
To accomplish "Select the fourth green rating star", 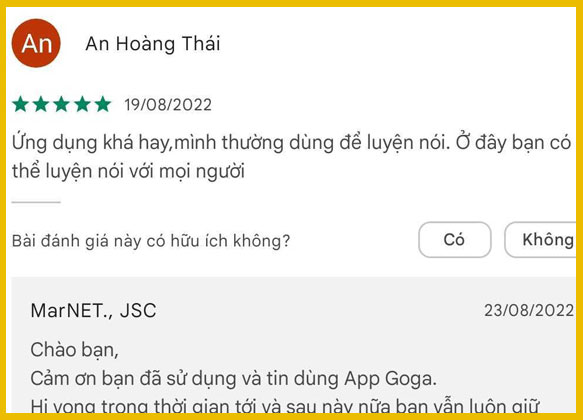I will coord(82,104).
